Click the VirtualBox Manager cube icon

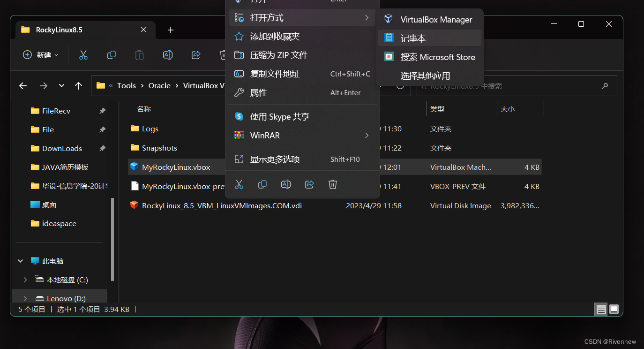click(389, 19)
